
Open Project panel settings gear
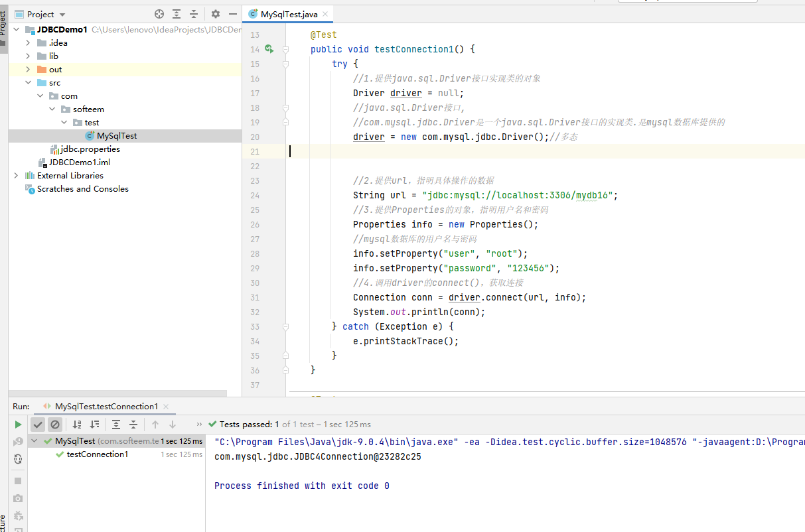tap(216, 14)
